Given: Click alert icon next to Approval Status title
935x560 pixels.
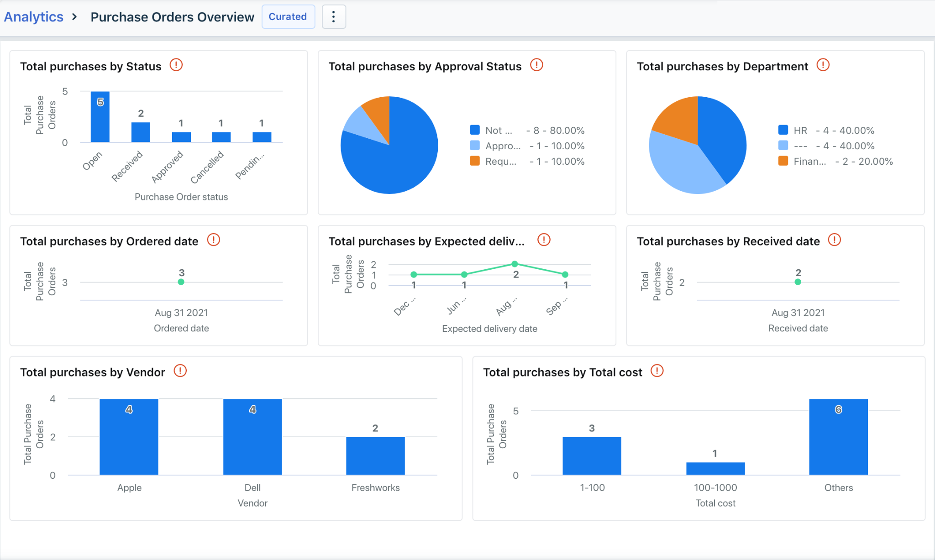Looking at the screenshot, I should 536,65.
